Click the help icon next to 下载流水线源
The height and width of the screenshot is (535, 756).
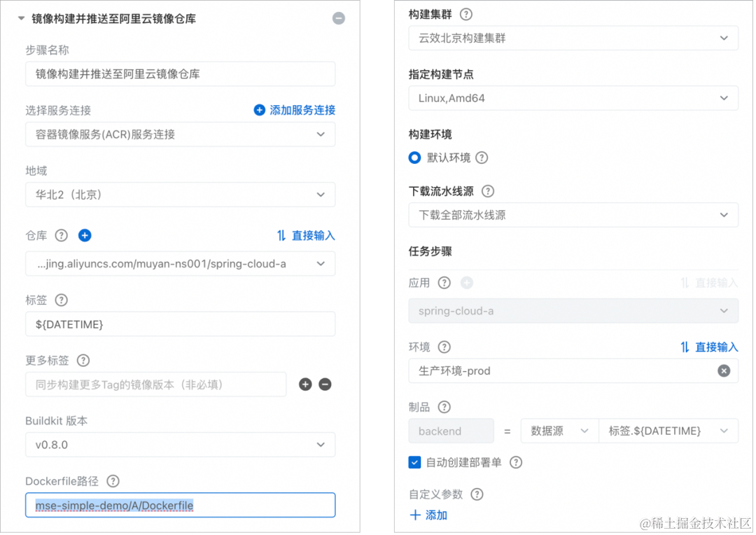pyautogui.click(x=488, y=191)
